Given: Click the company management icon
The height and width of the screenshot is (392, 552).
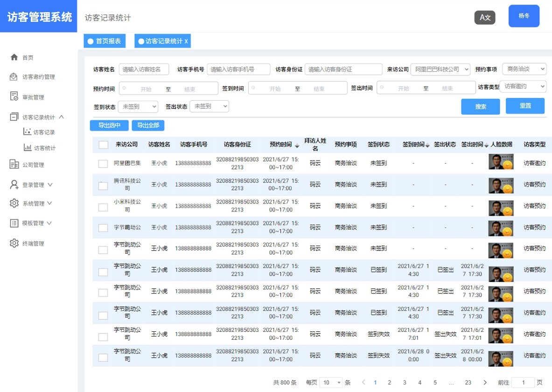Looking at the screenshot, I should tap(14, 164).
